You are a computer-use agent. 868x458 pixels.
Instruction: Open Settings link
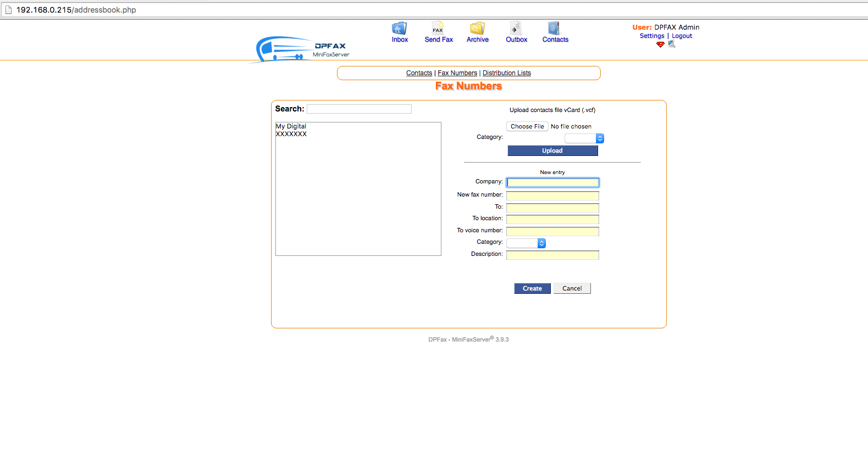coord(652,36)
